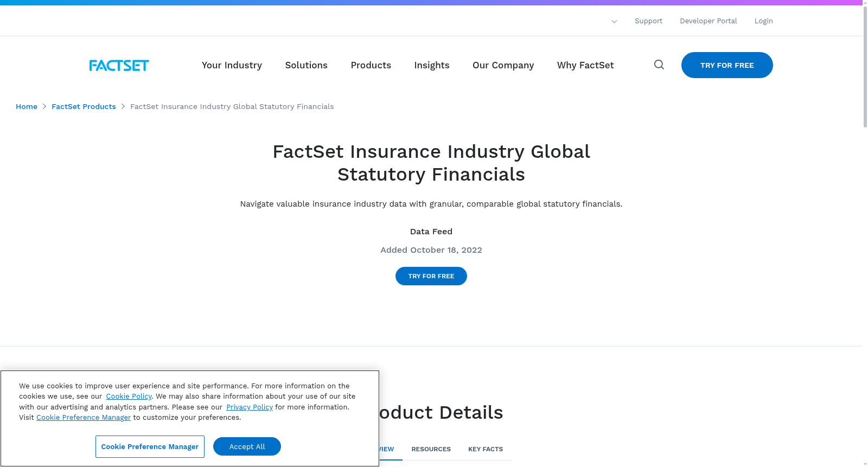Screen dimensions: 868x467
Task: Click the FactSet logo
Action: 119,66
